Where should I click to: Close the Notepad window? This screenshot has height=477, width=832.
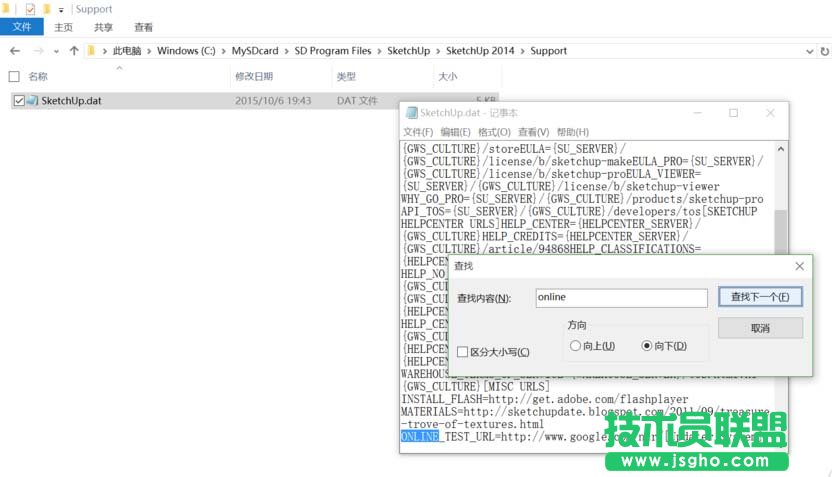(x=770, y=112)
